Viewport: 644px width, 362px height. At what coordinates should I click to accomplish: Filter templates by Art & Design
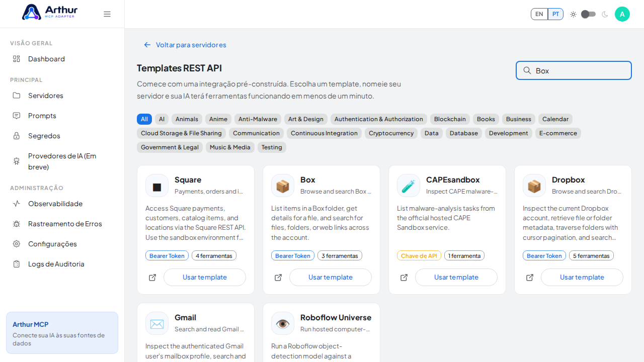point(306,119)
